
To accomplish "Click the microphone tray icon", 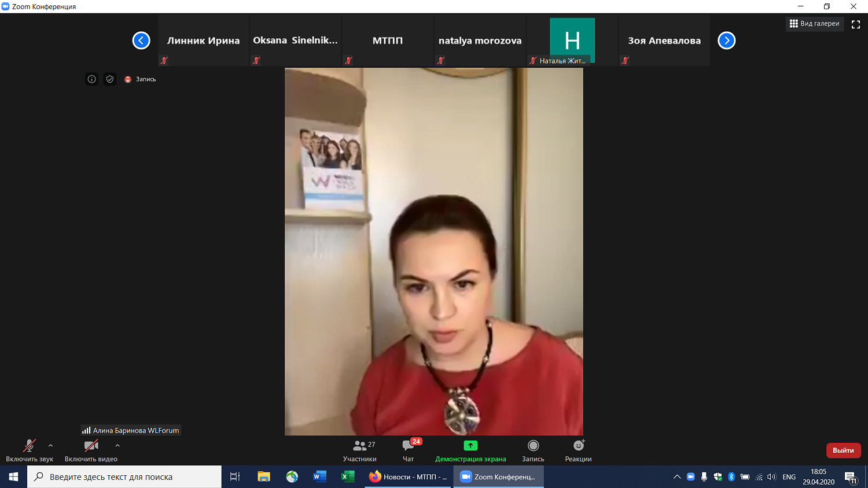I will [x=704, y=477].
